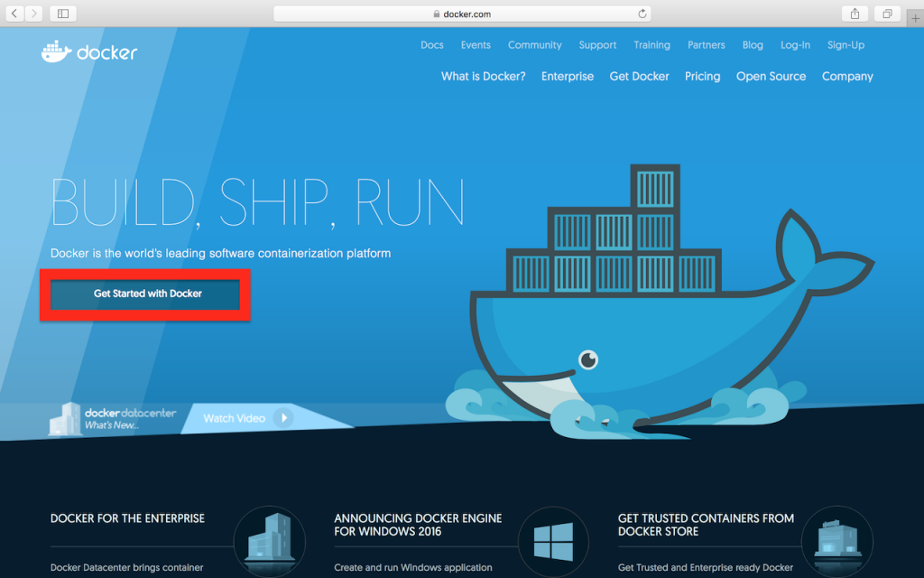This screenshot has height=578, width=924.
Task: Click the Watch Video play icon
Action: coord(283,417)
